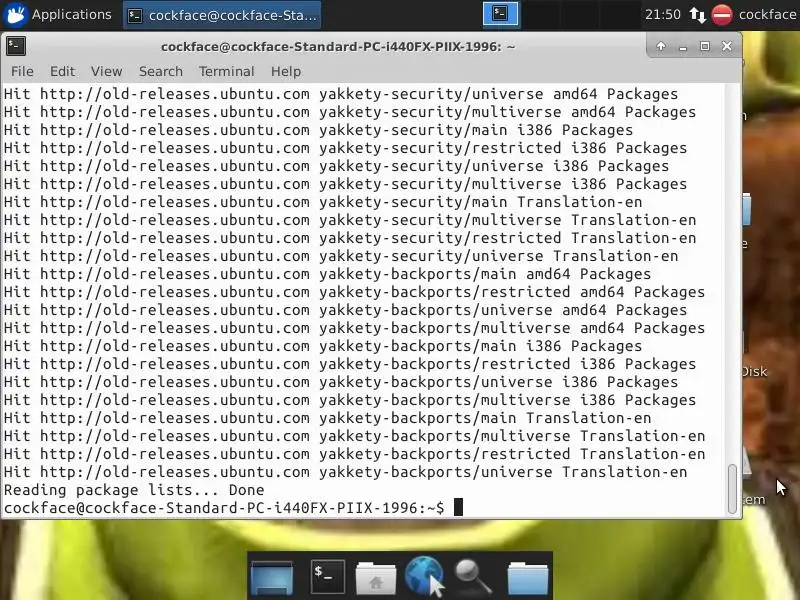Image resolution: width=800 pixels, height=600 pixels.
Task: Click the yakkety-security/main i386 Packages line
Action: click(x=318, y=130)
